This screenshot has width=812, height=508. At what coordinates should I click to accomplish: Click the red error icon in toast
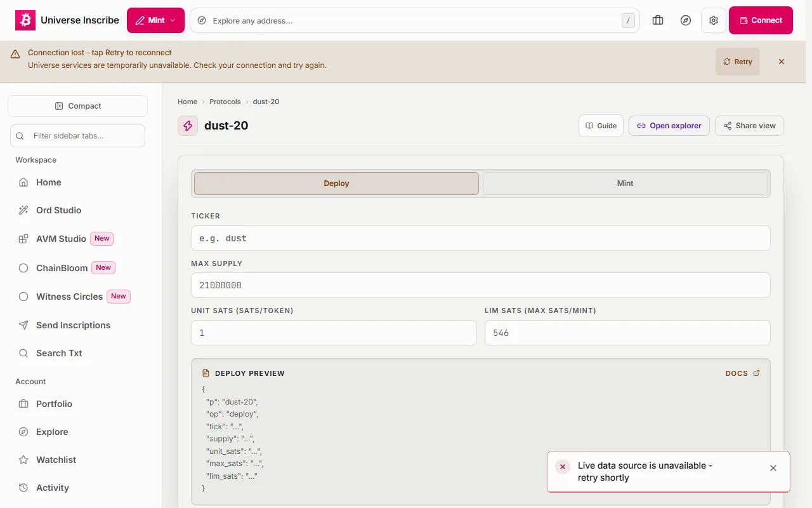pos(563,467)
